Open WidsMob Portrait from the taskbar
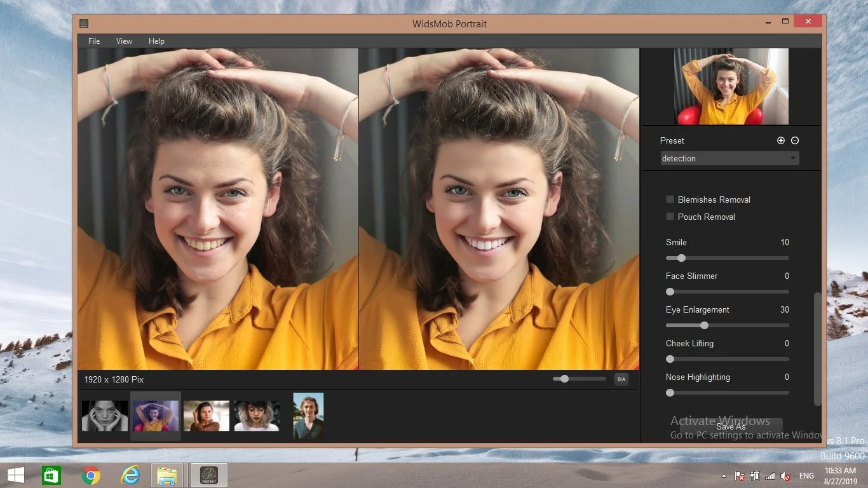 coord(208,475)
